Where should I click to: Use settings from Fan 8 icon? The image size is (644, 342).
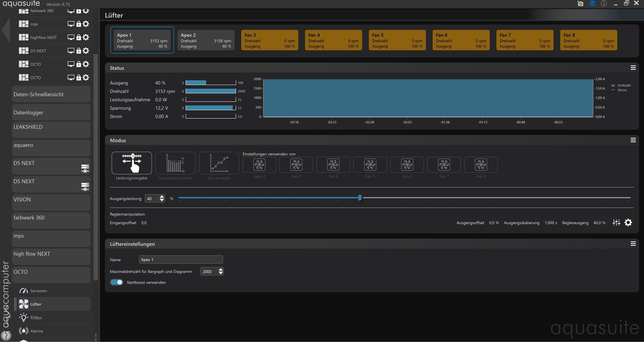(481, 165)
